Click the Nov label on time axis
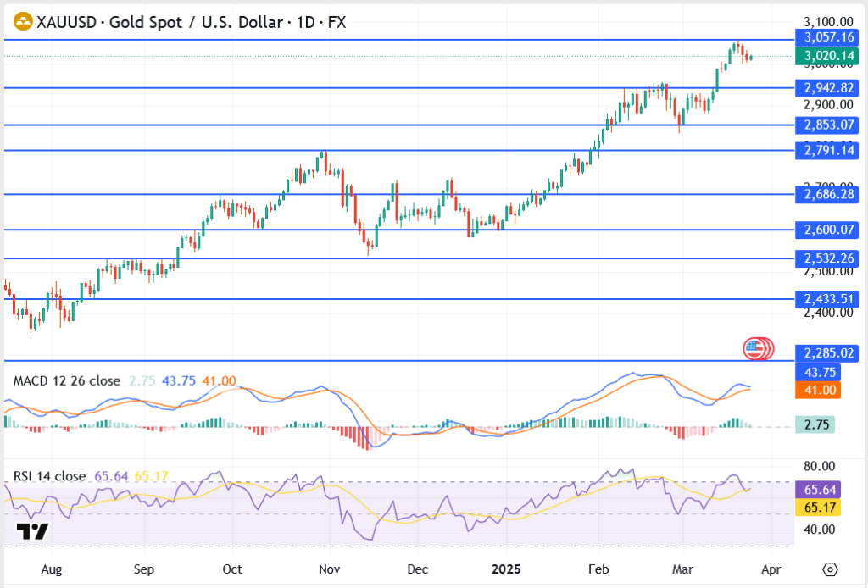Viewport: 868px width, 588px height. coord(330,569)
